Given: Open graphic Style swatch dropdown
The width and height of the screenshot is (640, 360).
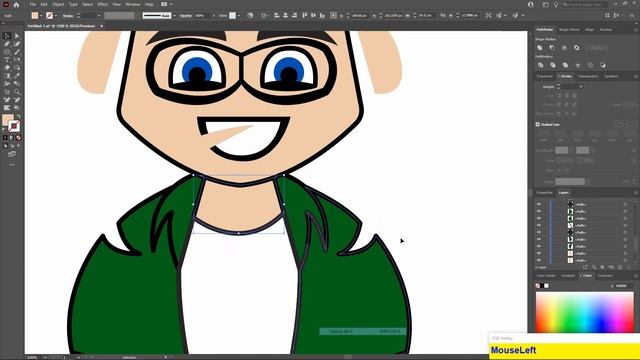Looking at the screenshot, I should pos(238,16).
